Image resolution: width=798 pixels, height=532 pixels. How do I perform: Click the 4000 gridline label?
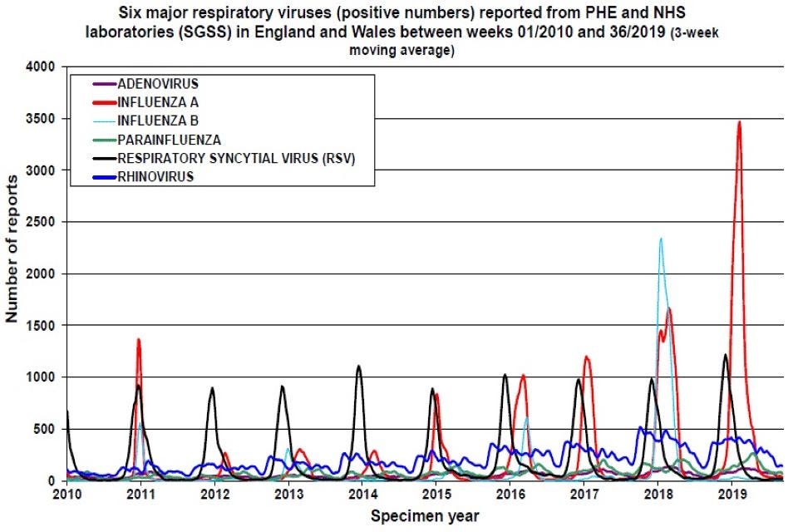coord(40,65)
